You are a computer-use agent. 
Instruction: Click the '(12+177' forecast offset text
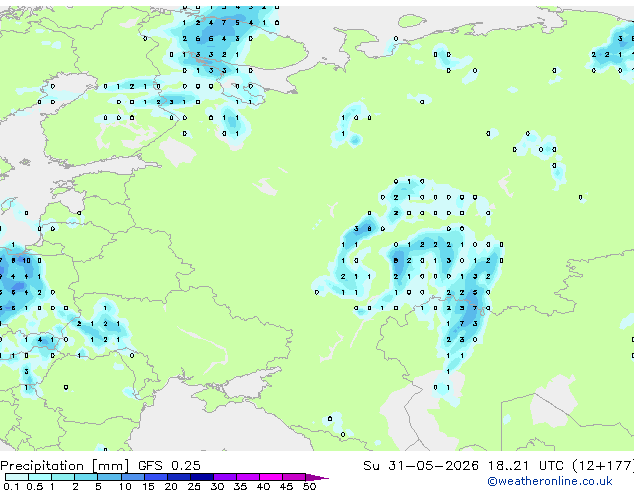[x=603, y=466]
